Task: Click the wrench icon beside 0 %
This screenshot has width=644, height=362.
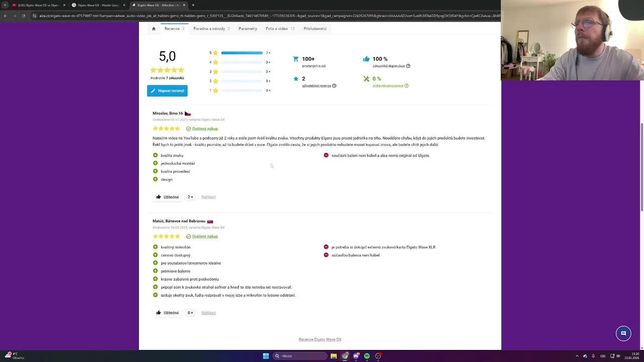Action: pyautogui.click(x=366, y=78)
